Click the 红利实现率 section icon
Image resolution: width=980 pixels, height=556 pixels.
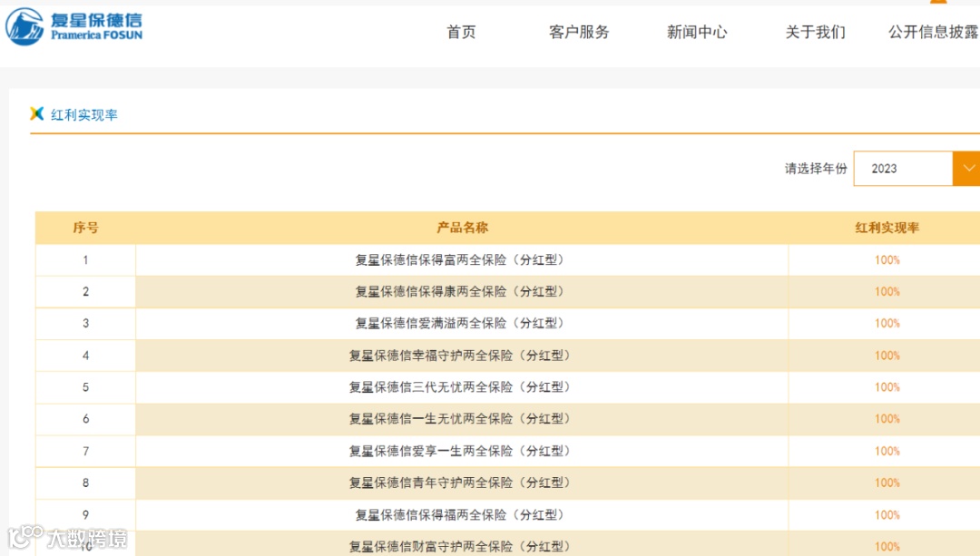click(x=37, y=113)
